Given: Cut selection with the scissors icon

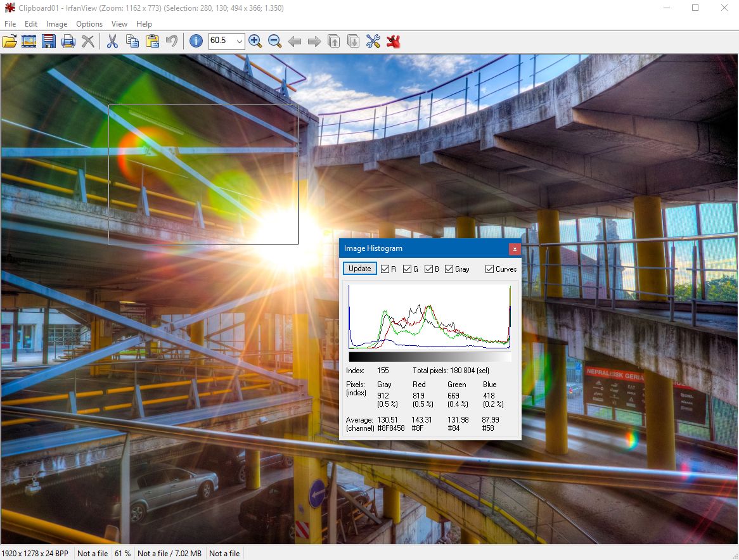Looking at the screenshot, I should [112, 41].
